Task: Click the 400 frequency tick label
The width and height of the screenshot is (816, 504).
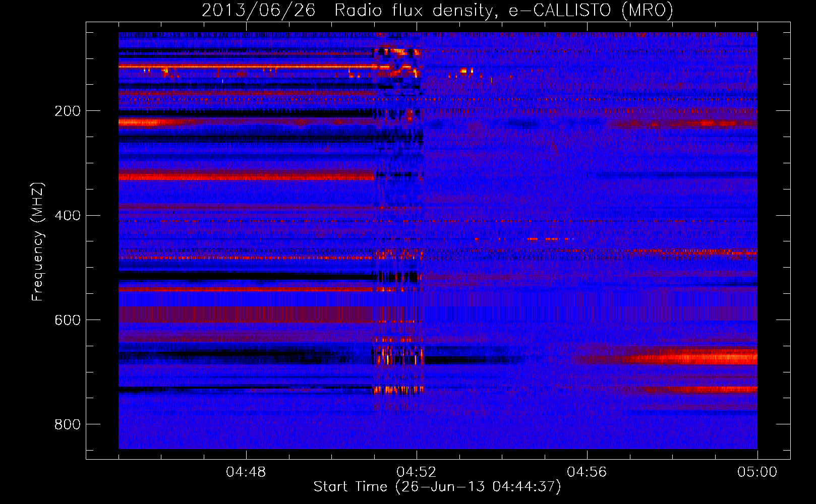Action: (68, 216)
